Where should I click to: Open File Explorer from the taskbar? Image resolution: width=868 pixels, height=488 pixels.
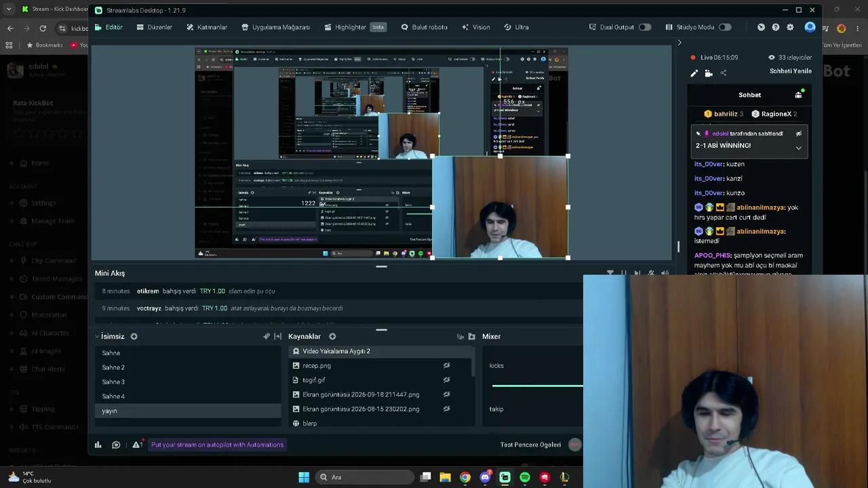pos(445,477)
